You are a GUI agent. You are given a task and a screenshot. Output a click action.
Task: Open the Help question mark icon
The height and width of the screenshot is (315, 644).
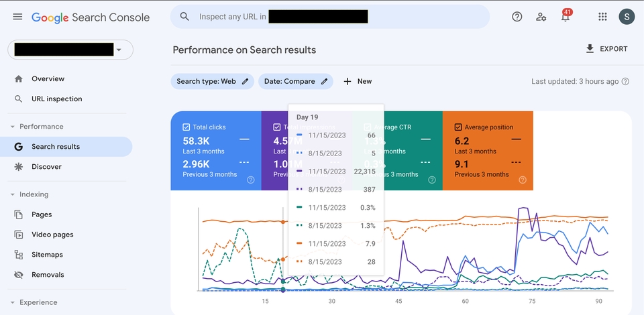(x=517, y=17)
